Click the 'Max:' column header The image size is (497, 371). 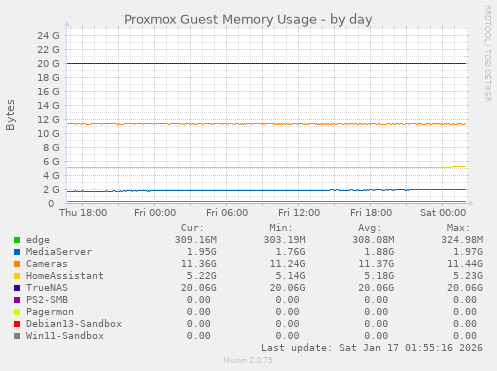(458, 228)
